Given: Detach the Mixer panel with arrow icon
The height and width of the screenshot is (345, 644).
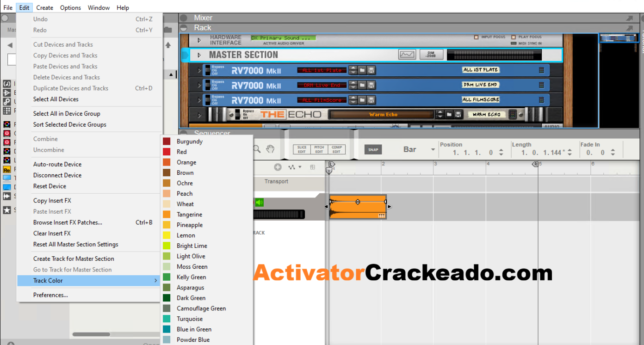Looking at the screenshot, I should 630,18.
